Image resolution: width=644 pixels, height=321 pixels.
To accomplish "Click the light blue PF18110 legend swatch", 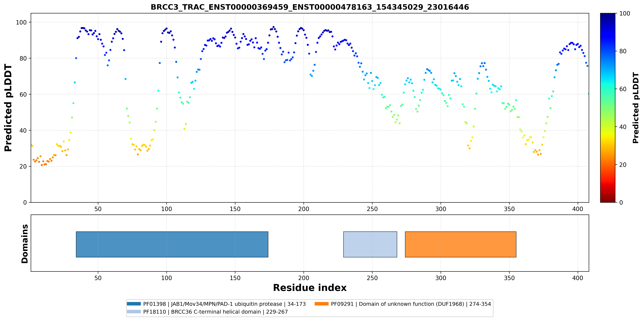I will pyautogui.click(x=134, y=311).
